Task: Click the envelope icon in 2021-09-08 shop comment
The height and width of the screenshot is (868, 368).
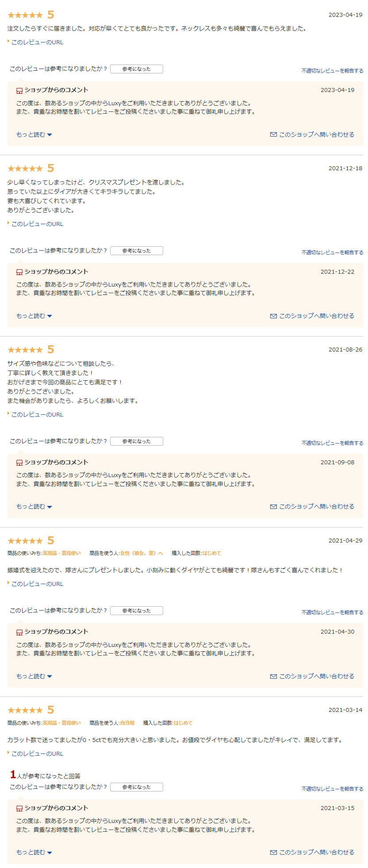Action: (x=273, y=506)
